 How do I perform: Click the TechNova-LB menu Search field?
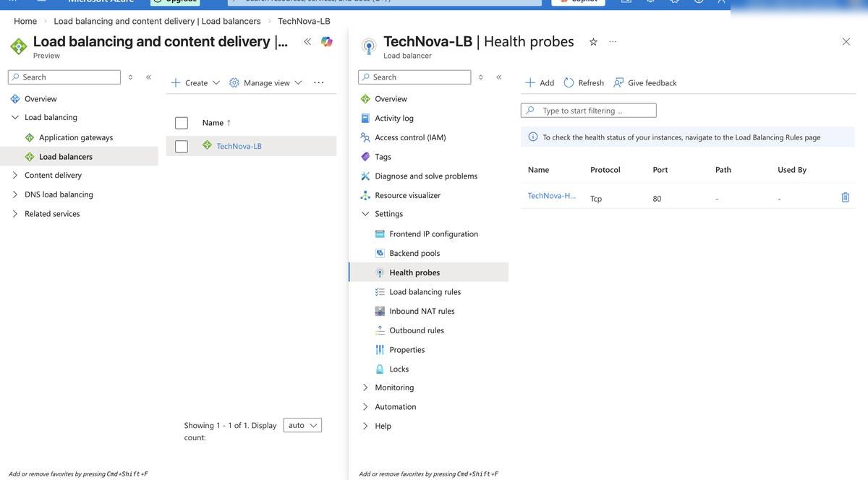tap(414, 77)
